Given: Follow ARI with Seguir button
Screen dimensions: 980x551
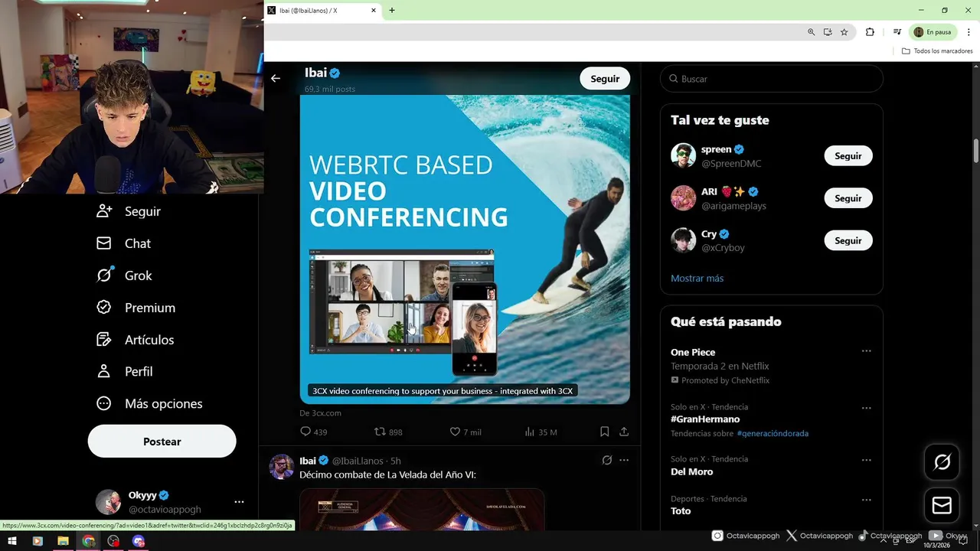Looking at the screenshot, I should point(848,198).
